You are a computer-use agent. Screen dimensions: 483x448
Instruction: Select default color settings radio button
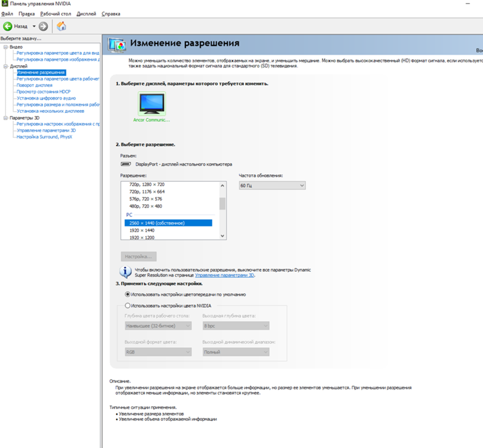tap(127, 295)
